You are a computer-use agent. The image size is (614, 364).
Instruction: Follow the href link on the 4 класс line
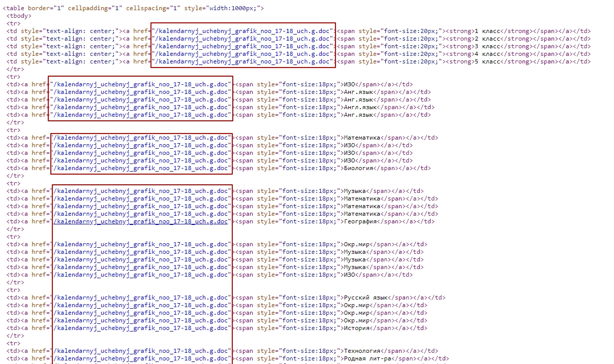(x=243, y=54)
